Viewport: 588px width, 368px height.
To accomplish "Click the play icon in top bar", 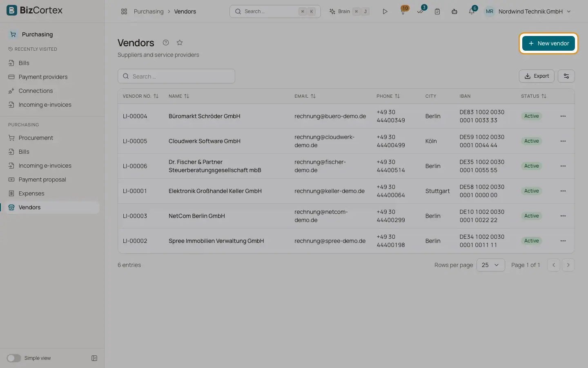I will click(x=385, y=11).
